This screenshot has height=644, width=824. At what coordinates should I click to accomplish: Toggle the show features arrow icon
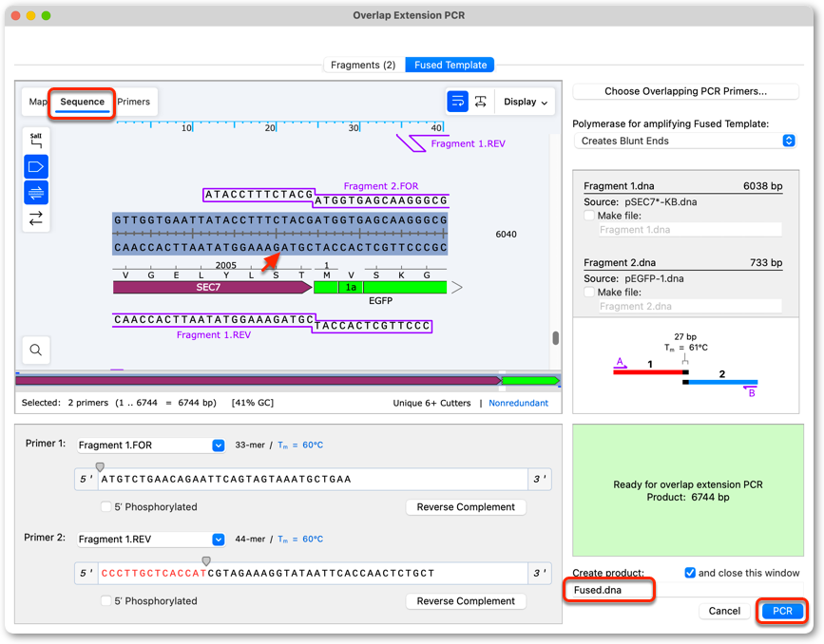click(x=36, y=167)
